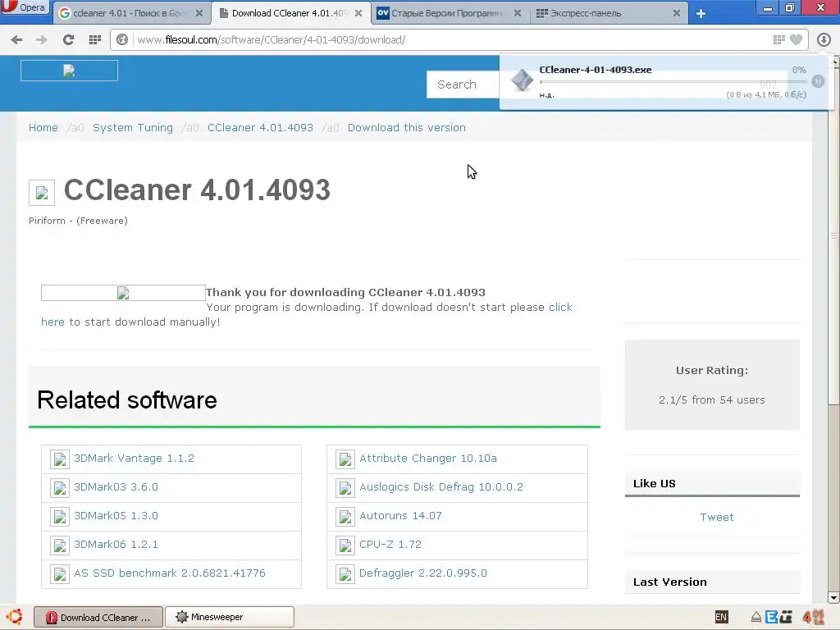Viewport: 840px width, 630px height.
Task: Click the Defraggler row icon
Action: point(345,573)
